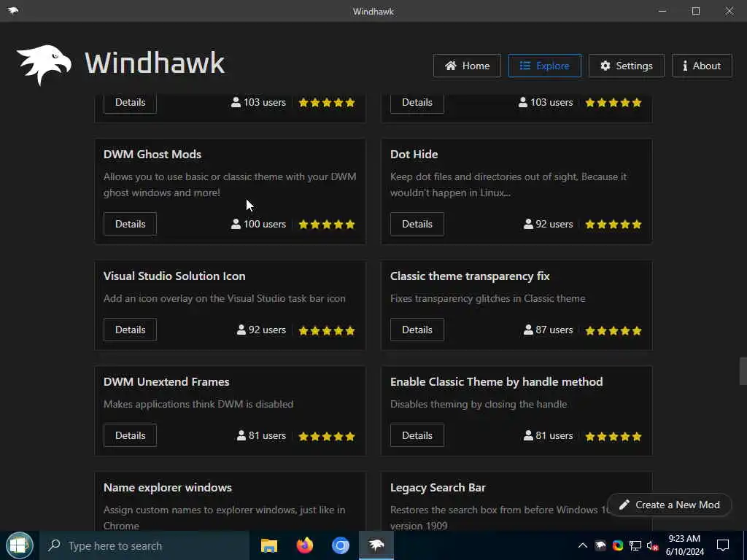Click the taskbar search box
The height and width of the screenshot is (560, 747).
tap(144, 545)
